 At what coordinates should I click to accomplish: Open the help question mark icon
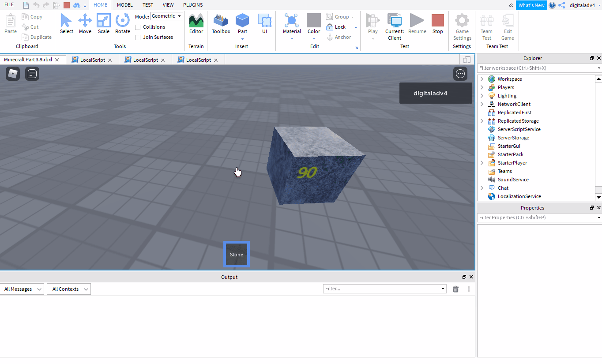[x=552, y=5]
